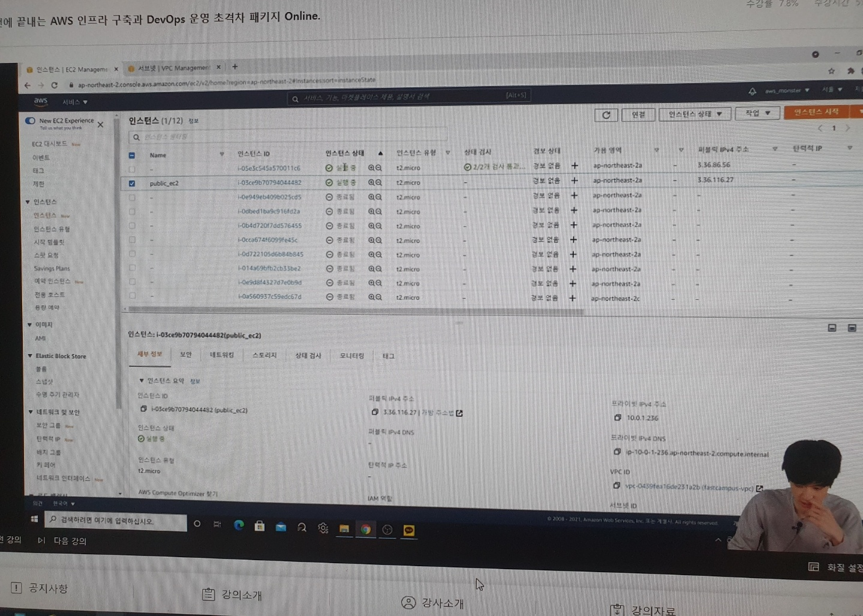This screenshot has width=863, height=616.
Task: Sort the table by 인스턴스 상태 column
Action: point(345,154)
